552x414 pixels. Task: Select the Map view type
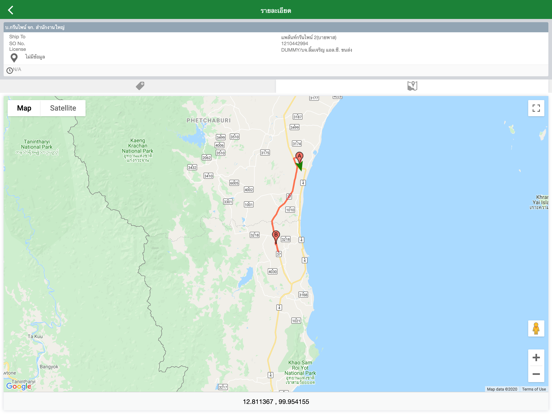pyautogui.click(x=24, y=108)
